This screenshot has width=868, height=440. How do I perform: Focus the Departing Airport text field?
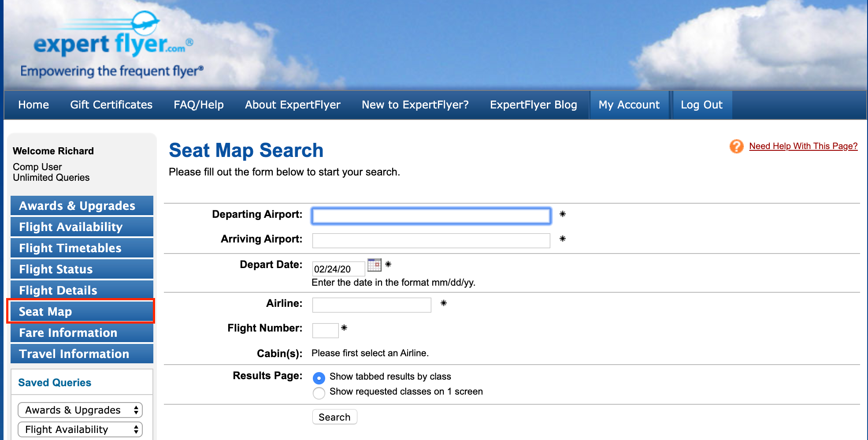pyautogui.click(x=431, y=216)
